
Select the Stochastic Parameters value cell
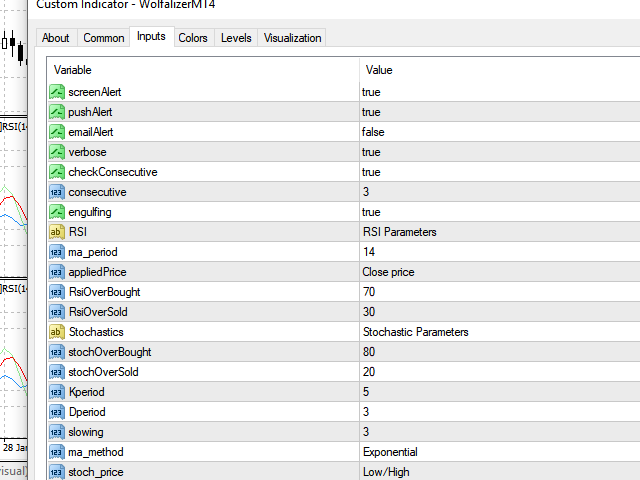tap(500, 332)
